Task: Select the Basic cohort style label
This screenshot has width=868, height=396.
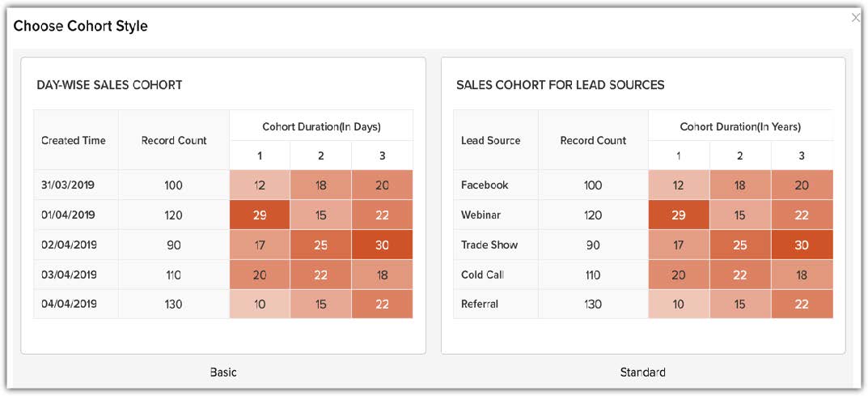Action: point(223,373)
